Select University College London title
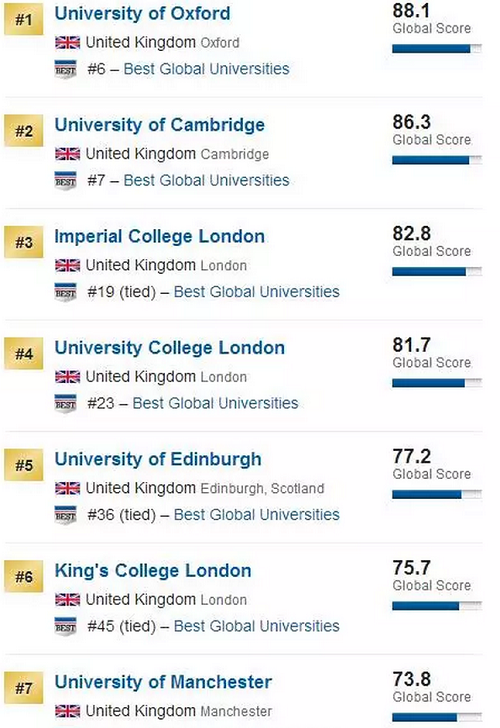Screen dimensions: 500x728 pyautogui.click(x=169, y=348)
